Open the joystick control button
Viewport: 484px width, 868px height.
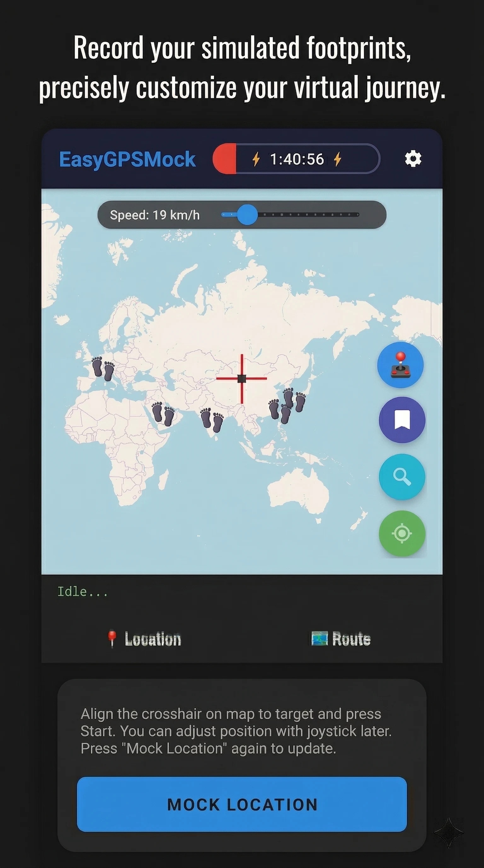[x=400, y=365]
